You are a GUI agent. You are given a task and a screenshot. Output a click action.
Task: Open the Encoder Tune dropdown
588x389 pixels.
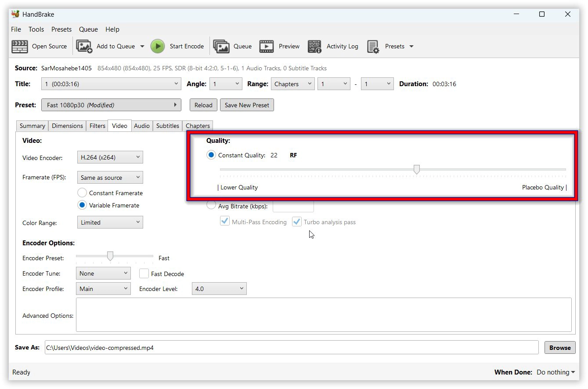pyautogui.click(x=103, y=273)
